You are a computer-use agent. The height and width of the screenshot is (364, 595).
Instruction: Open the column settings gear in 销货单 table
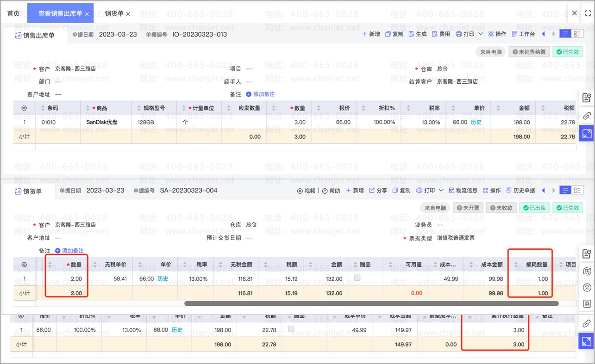pos(25,265)
